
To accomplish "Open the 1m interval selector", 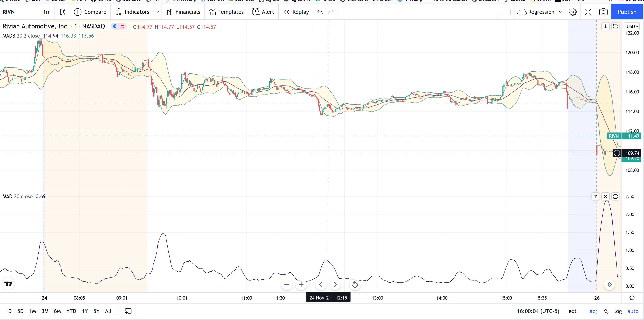I will [47, 12].
